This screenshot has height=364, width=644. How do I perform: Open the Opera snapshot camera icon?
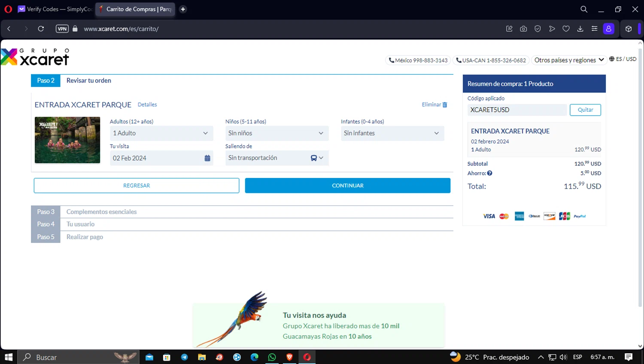(x=523, y=29)
